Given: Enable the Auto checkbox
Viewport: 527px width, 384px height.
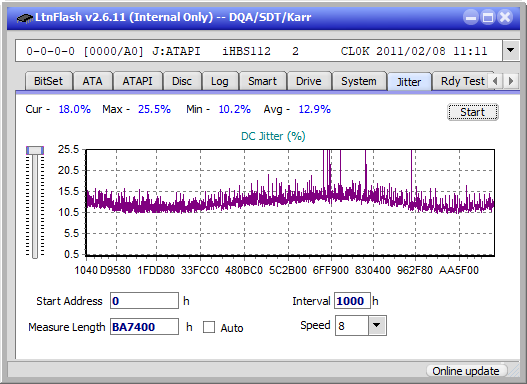Looking at the screenshot, I should click(209, 327).
